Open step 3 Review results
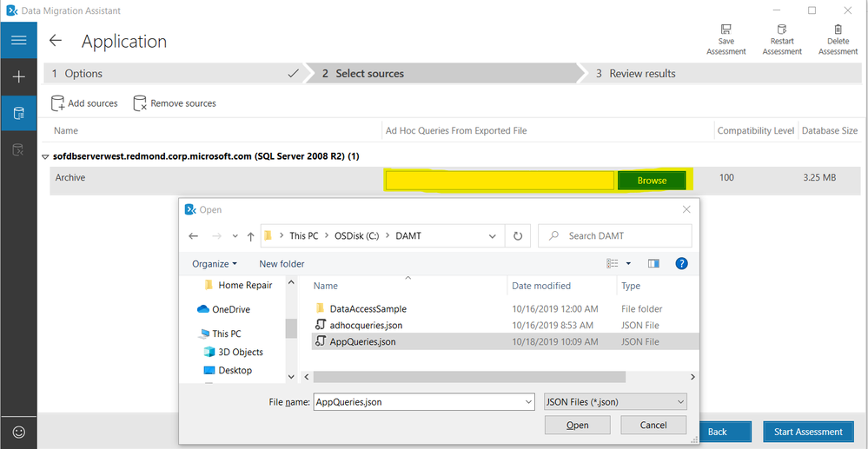 (x=719, y=74)
